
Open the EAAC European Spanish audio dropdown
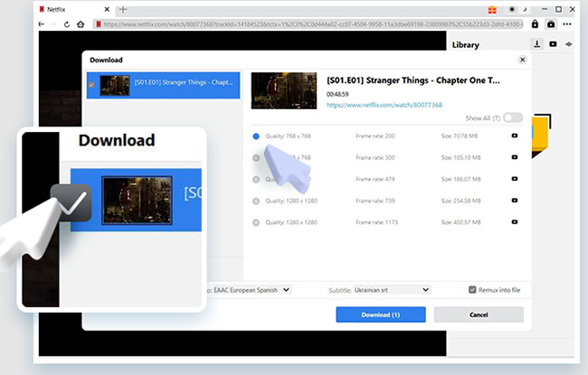click(x=251, y=290)
